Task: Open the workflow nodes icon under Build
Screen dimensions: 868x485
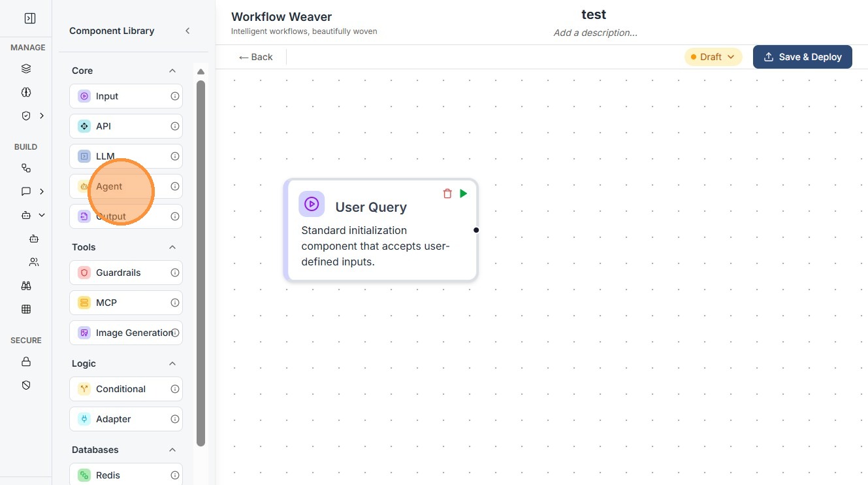Action: point(26,168)
